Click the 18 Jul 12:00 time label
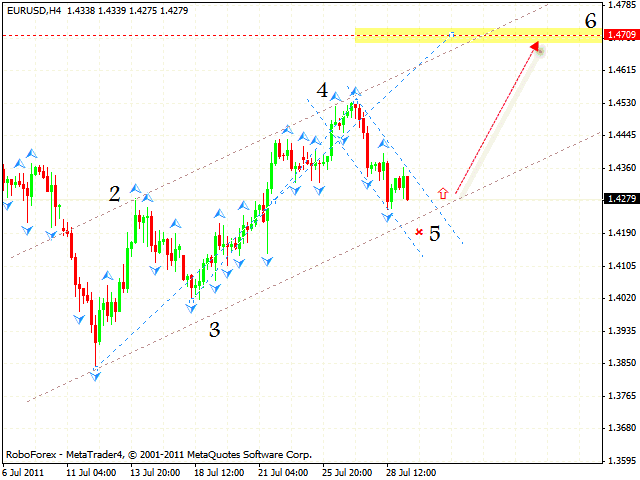Viewport: 640px width, 480px height. [x=219, y=473]
